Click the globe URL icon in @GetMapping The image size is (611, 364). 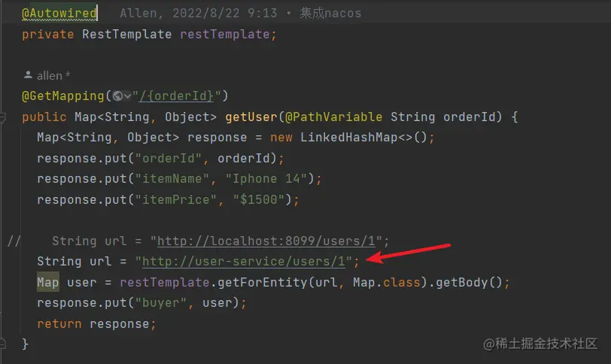click(117, 96)
